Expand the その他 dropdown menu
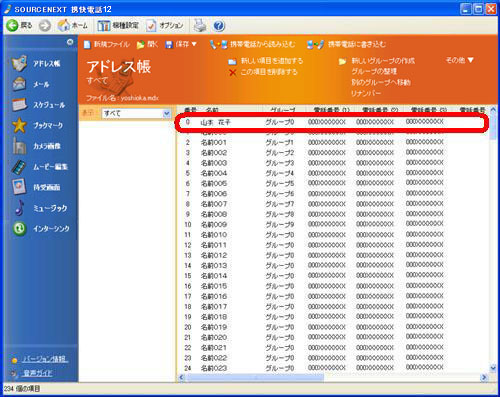Viewport: 500px width, 397px height. [459, 60]
